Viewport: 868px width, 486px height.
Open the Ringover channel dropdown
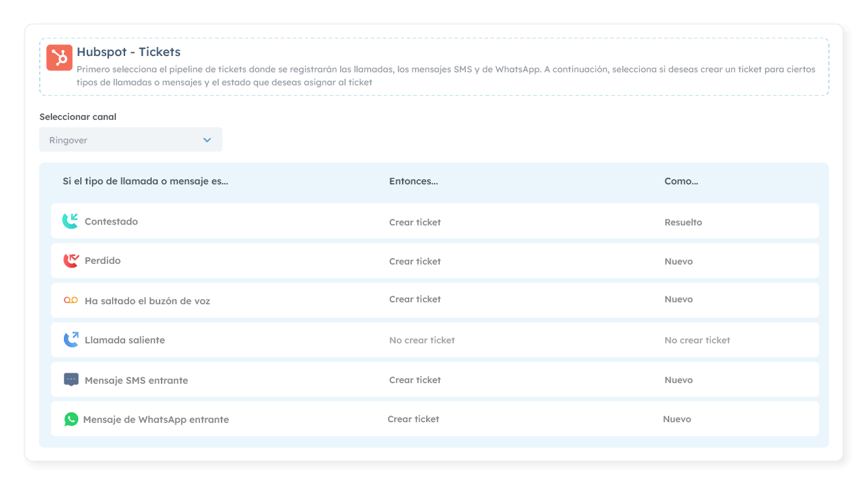coord(130,140)
